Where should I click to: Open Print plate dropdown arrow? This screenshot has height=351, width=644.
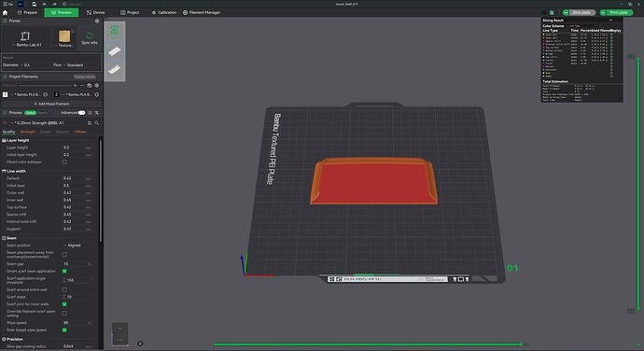coord(603,13)
